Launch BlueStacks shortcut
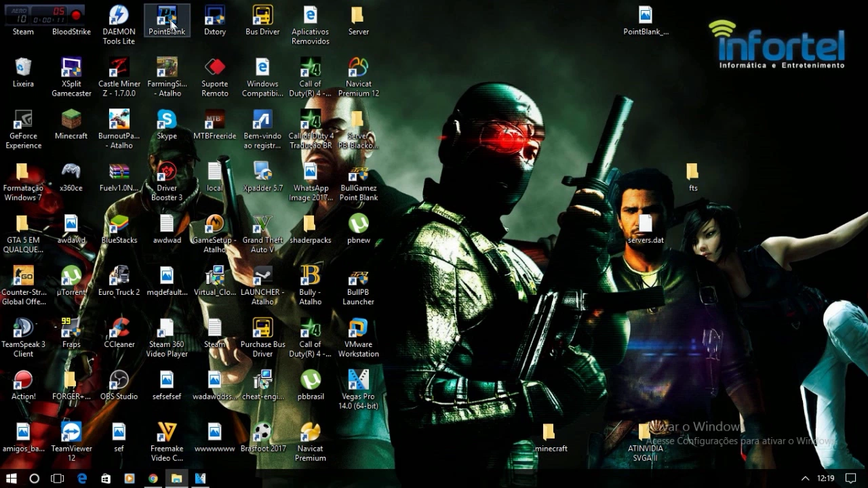Viewport: 868px width, 488px height. pyautogui.click(x=119, y=230)
